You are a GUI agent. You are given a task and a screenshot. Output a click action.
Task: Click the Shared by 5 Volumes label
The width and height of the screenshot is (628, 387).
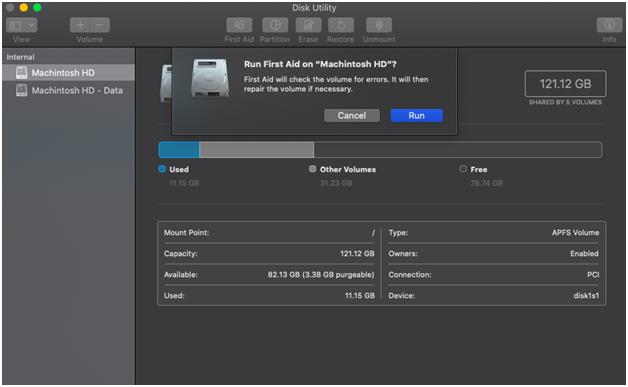(565, 102)
